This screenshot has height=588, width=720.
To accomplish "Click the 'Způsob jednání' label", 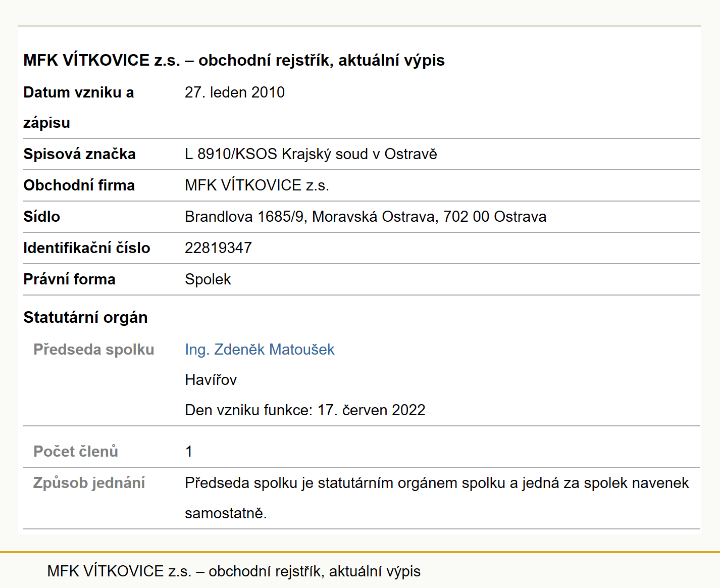I will pyautogui.click(x=89, y=483).
